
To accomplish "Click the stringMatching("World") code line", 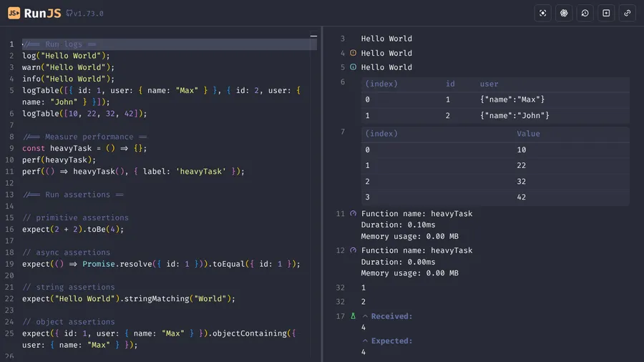I will coord(129,298).
